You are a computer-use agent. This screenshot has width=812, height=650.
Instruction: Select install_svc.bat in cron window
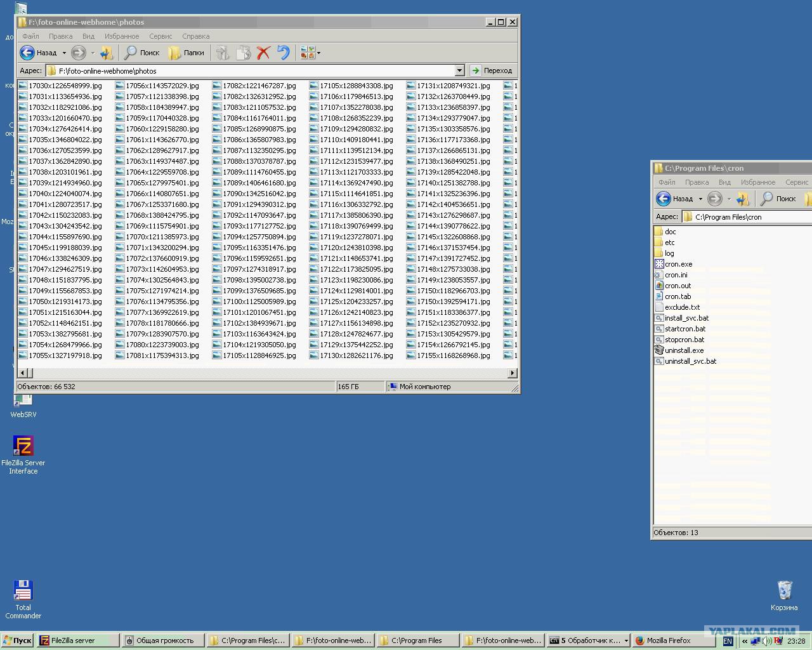681,318
